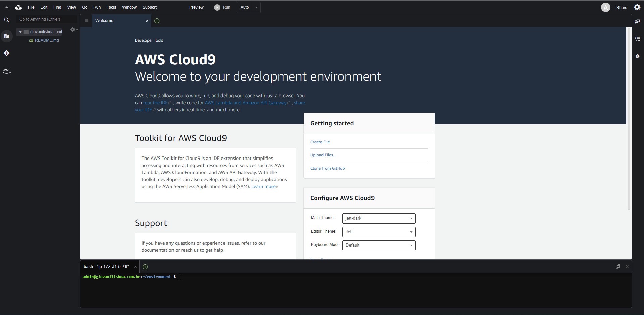Click the Developer Tools text
This screenshot has width=644, height=315.
pos(149,40)
